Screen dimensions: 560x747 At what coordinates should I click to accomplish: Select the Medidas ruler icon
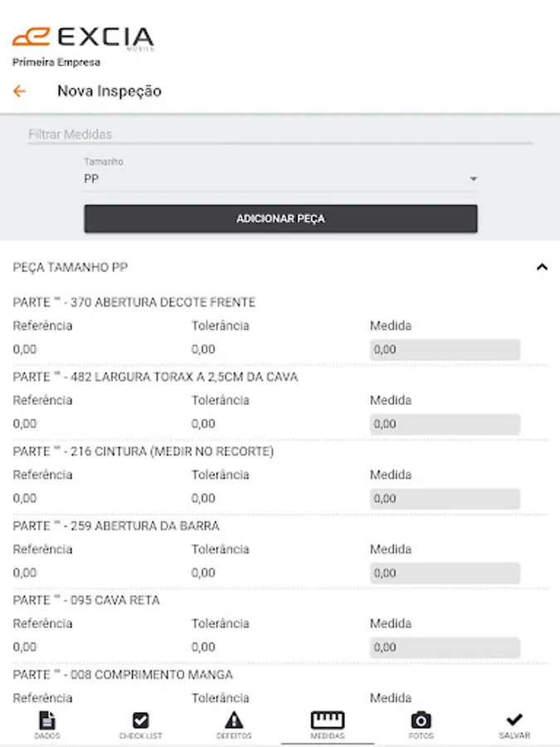click(327, 720)
